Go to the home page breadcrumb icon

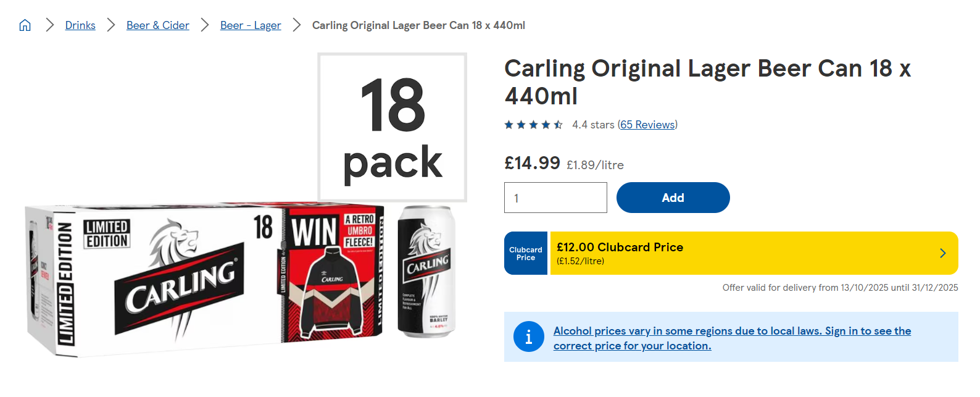coord(25,25)
